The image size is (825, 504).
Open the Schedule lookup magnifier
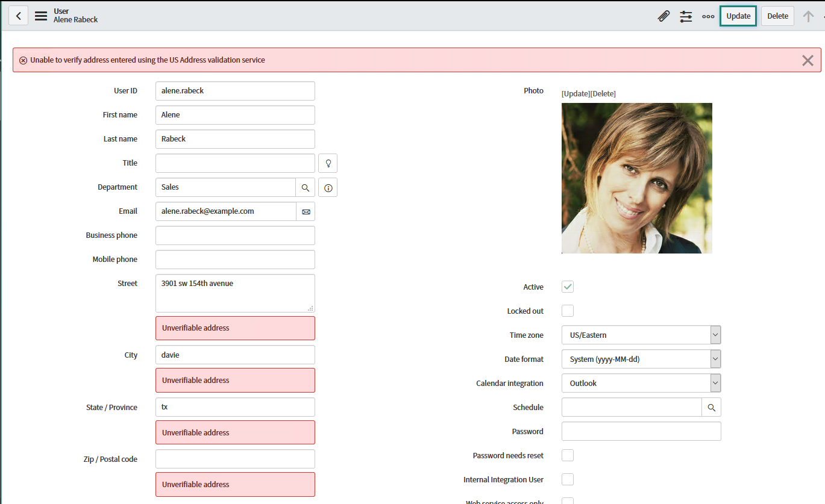point(711,407)
